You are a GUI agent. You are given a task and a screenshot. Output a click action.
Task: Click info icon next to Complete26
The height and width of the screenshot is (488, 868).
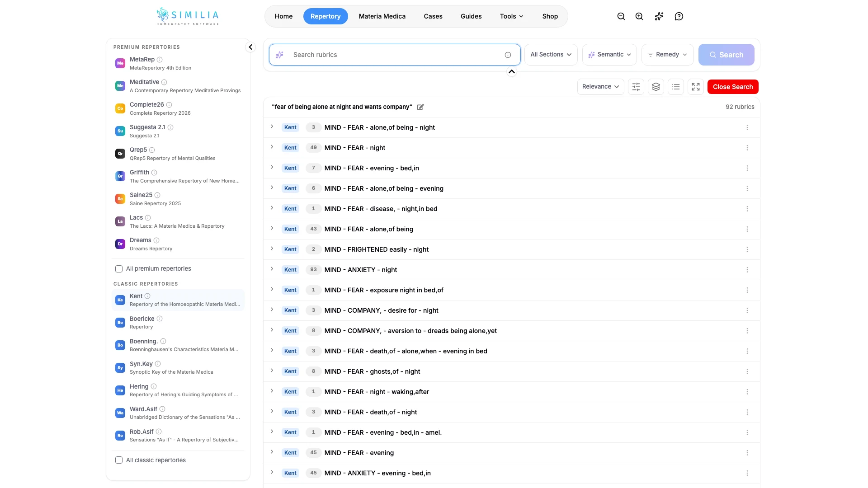tap(169, 105)
